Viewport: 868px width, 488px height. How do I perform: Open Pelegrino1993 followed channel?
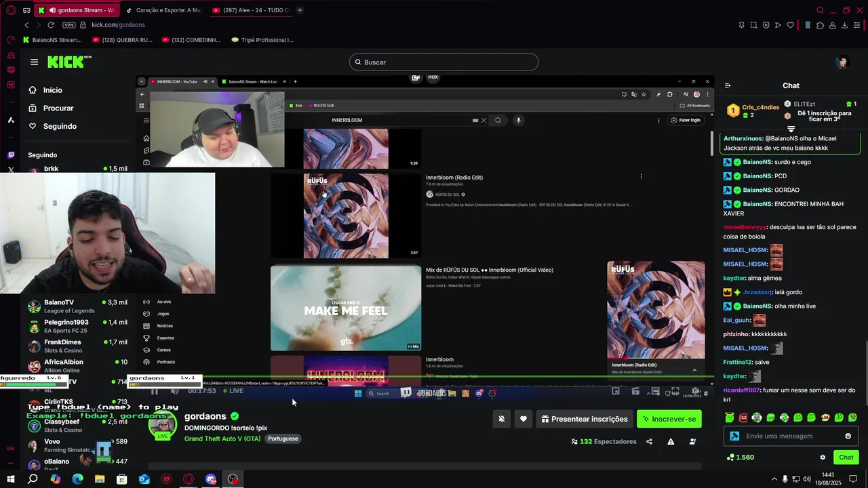[x=77, y=326]
